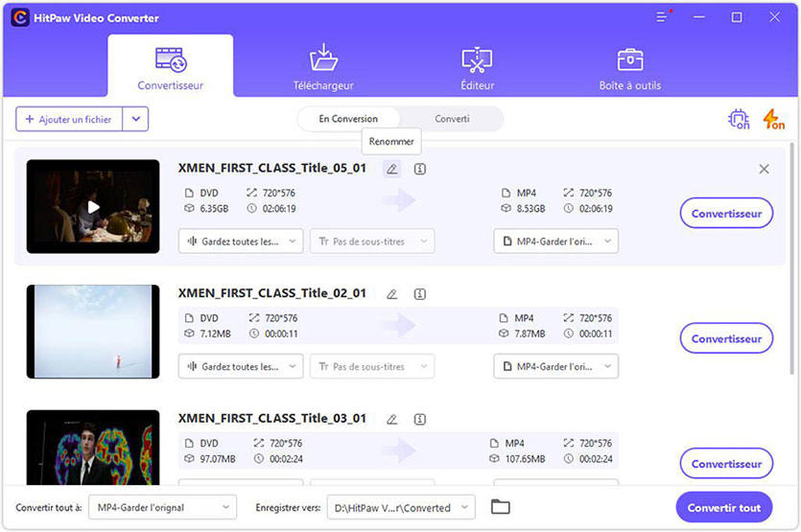Open audio track dropdown for Title_02_01

point(241,366)
